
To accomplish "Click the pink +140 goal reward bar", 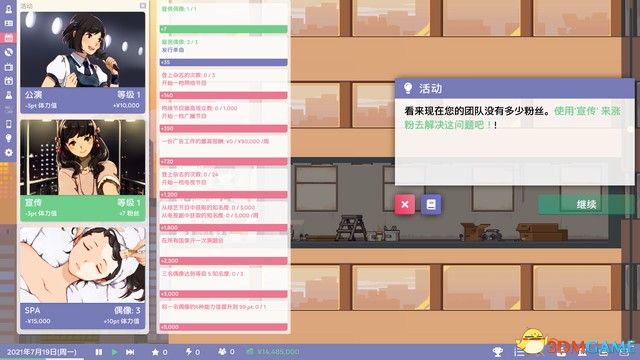I will tap(223, 96).
